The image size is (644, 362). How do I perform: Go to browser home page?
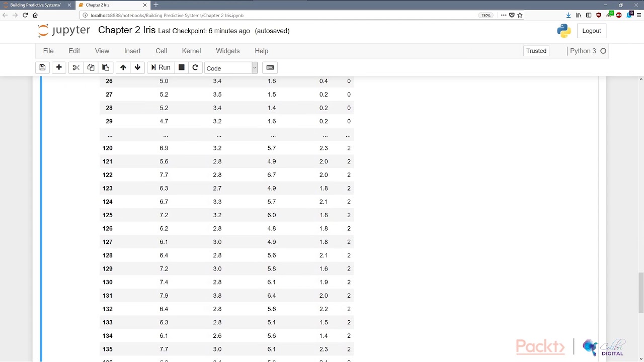point(35,15)
